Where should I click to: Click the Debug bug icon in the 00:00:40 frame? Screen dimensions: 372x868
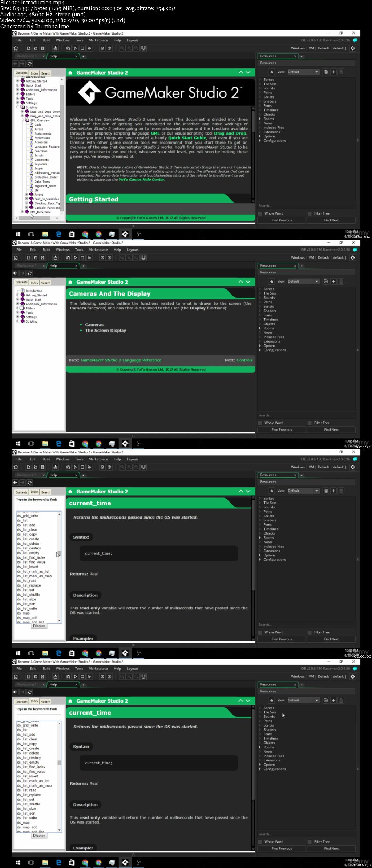(x=68, y=48)
